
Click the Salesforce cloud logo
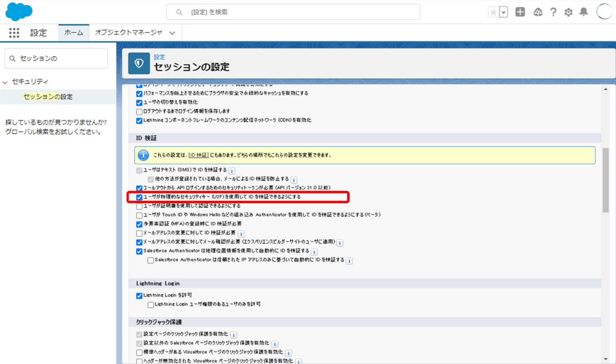click(19, 12)
